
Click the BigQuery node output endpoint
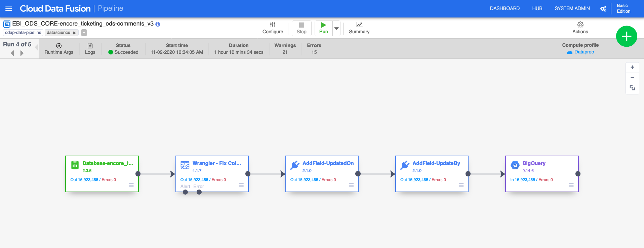point(578,174)
